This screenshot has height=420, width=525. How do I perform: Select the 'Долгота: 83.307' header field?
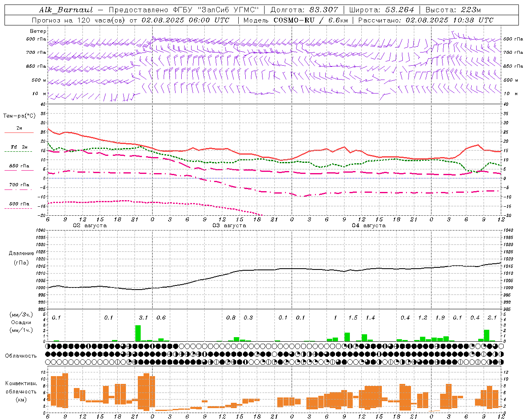(x=304, y=10)
